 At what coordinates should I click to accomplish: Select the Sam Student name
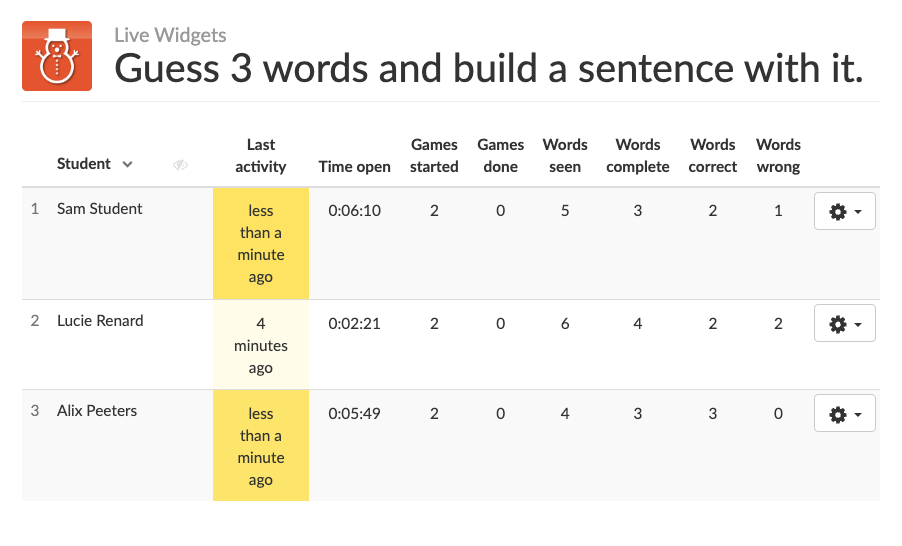point(100,209)
